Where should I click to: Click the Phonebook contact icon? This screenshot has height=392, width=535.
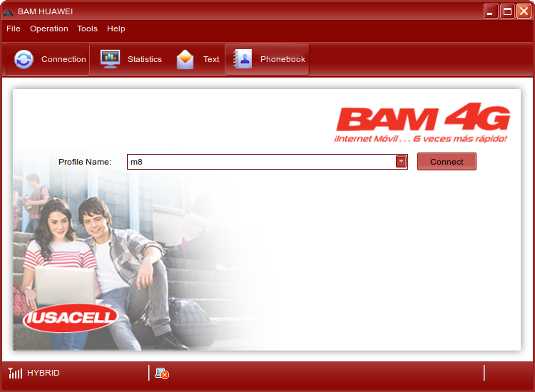[243, 59]
